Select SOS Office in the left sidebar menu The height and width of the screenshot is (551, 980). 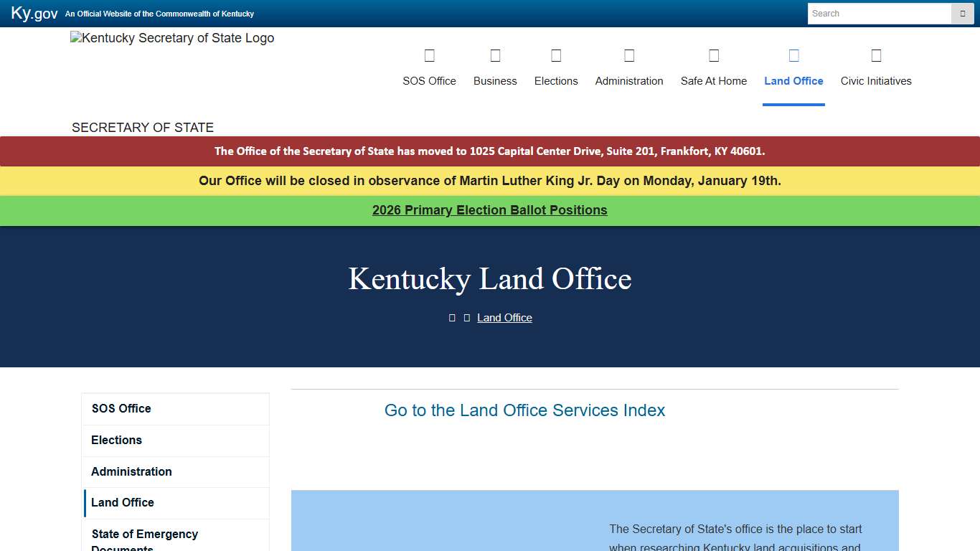(x=121, y=408)
